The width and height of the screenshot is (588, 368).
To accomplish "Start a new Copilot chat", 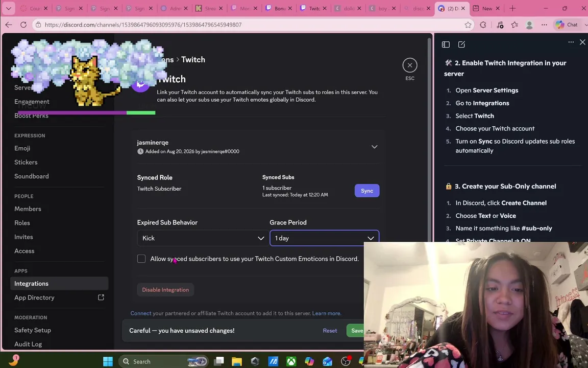I will (x=461, y=44).
